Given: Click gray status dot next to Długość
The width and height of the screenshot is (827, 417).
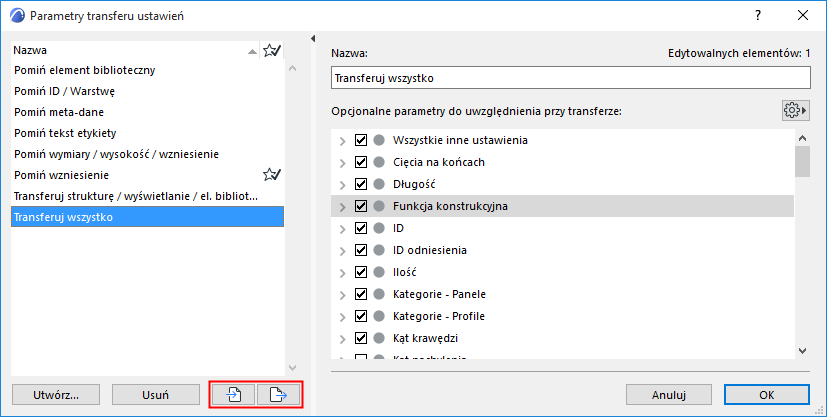Looking at the screenshot, I should [379, 184].
